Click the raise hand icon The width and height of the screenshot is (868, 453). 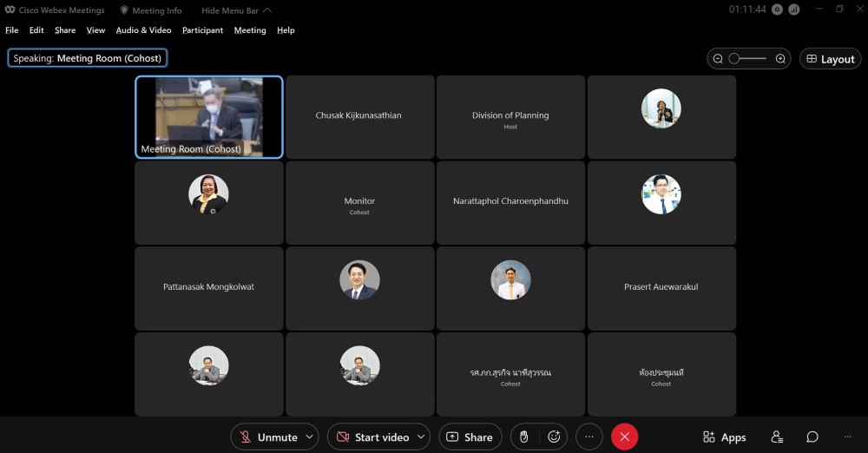524,437
